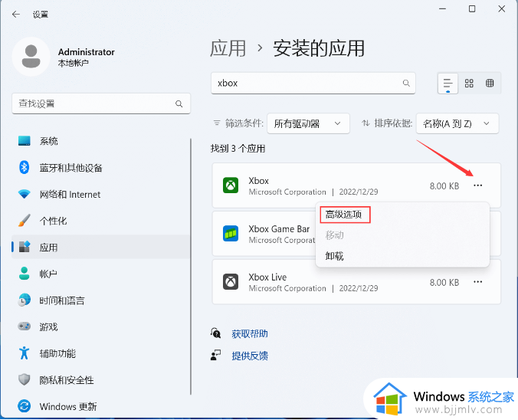Click the Xbox Game Bar app name
518x420 pixels.
point(279,228)
